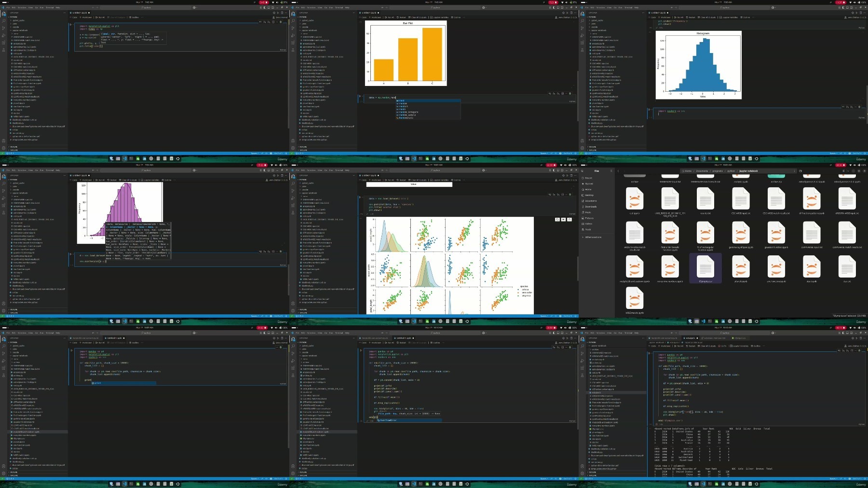
Task: Click the Restart kernel icon in eda.ipynb toolbar
Action: pyautogui.click(x=691, y=346)
